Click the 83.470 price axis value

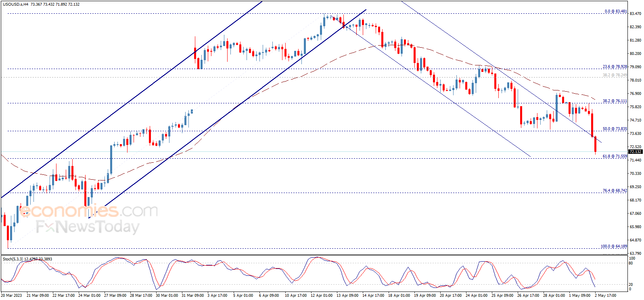pos(636,14)
